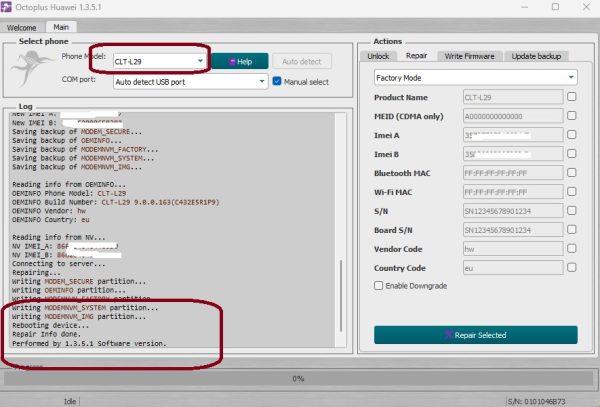Click the Imei B input field
The width and height of the screenshot is (600, 407).
[513, 154]
